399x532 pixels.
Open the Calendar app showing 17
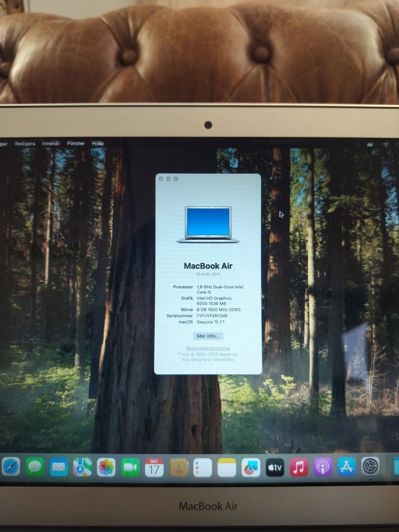(x=154, y=467)
